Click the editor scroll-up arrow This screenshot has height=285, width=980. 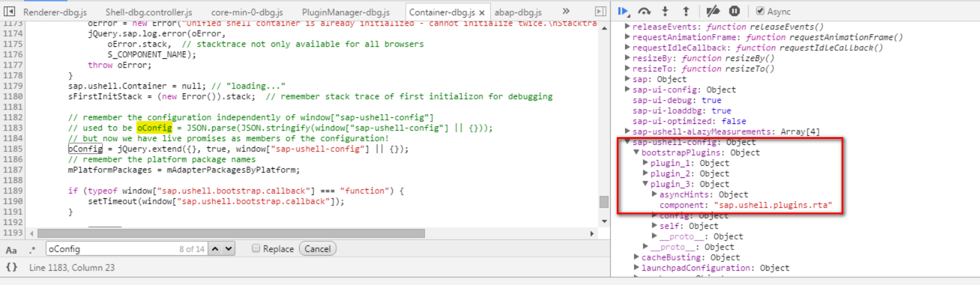604,28
